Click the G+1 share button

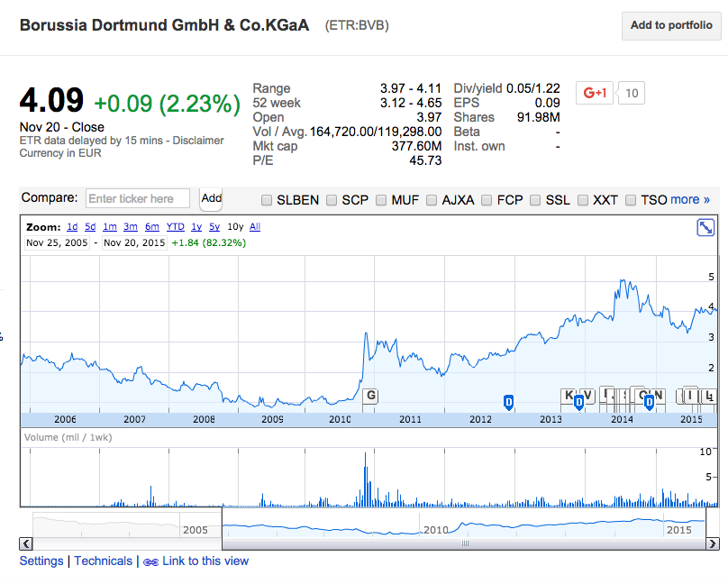coord(595,93)
